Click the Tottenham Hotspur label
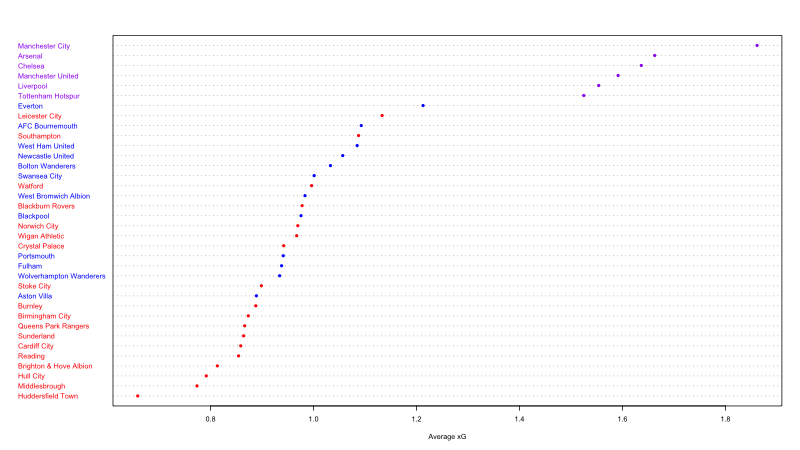800x450 pixels. coord(48,96)
